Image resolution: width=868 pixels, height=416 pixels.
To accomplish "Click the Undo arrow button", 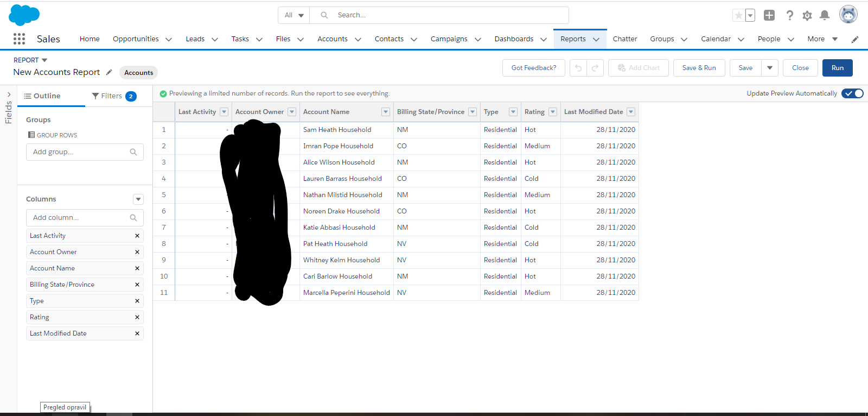I will coord(578,68).
